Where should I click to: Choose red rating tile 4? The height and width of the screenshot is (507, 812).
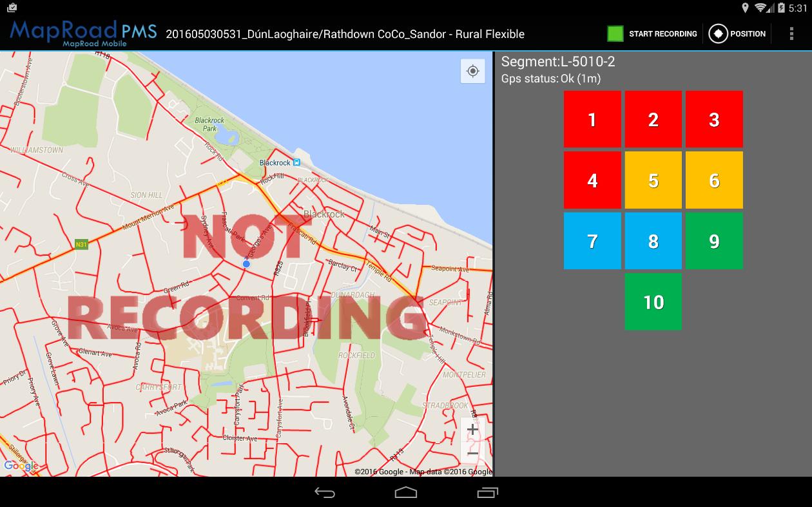pyautogui.click(x=592, y=180)
